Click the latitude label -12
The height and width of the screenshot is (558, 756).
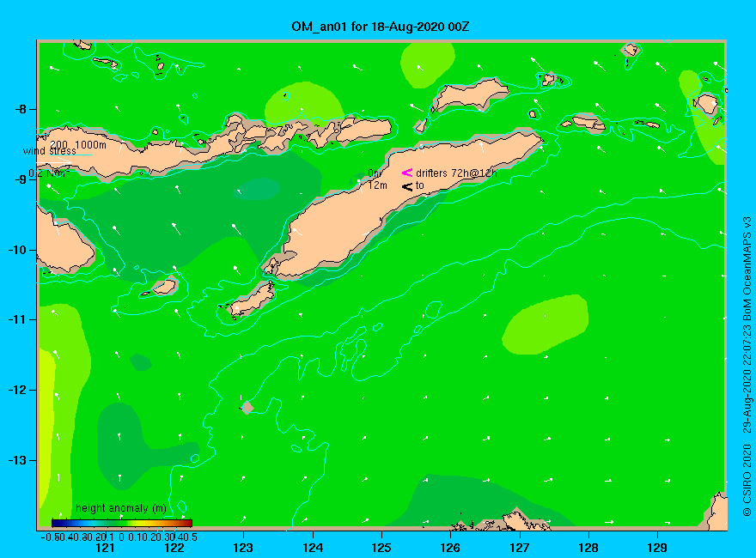tap(18, 390)
